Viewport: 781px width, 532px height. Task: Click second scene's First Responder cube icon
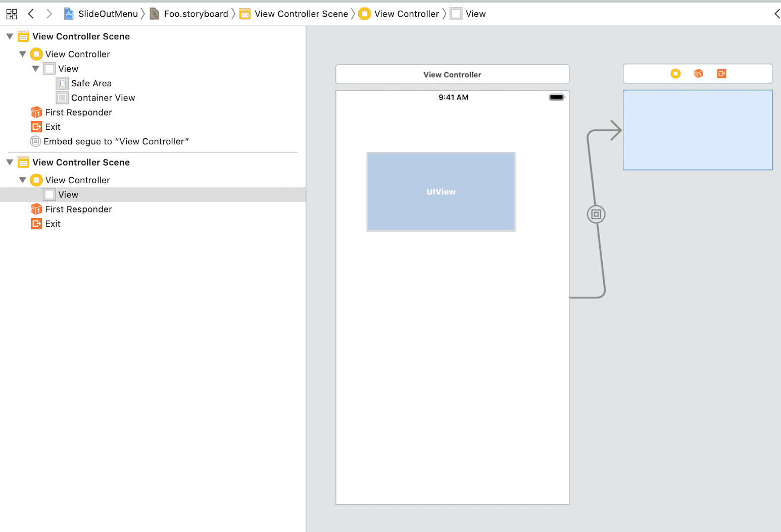tap(36, 209)
